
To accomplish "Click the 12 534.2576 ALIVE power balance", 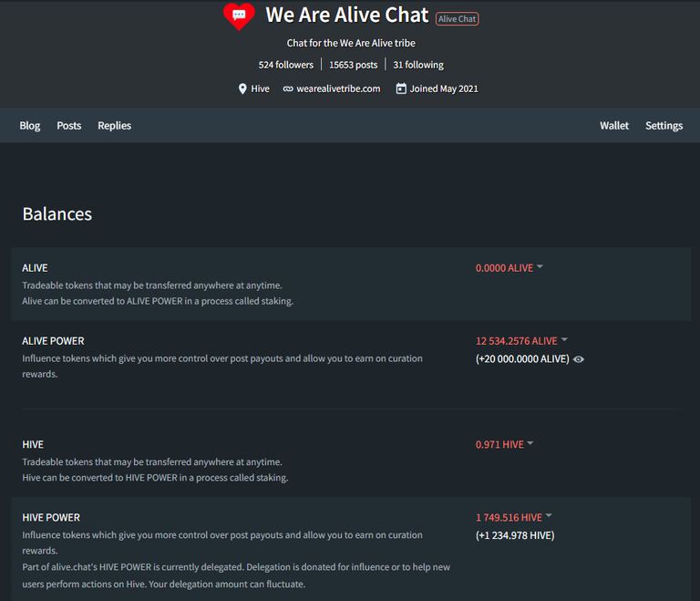I will click(x=517, y=341).
